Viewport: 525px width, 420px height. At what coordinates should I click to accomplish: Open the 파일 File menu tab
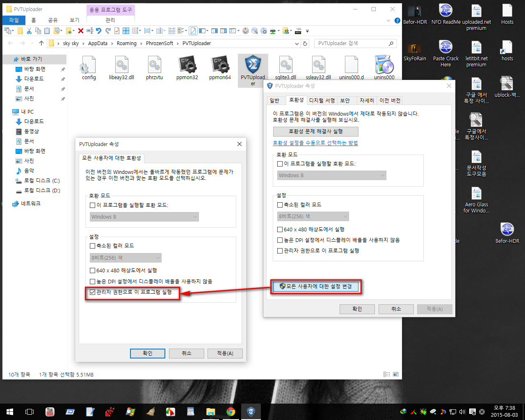[14, 20]
